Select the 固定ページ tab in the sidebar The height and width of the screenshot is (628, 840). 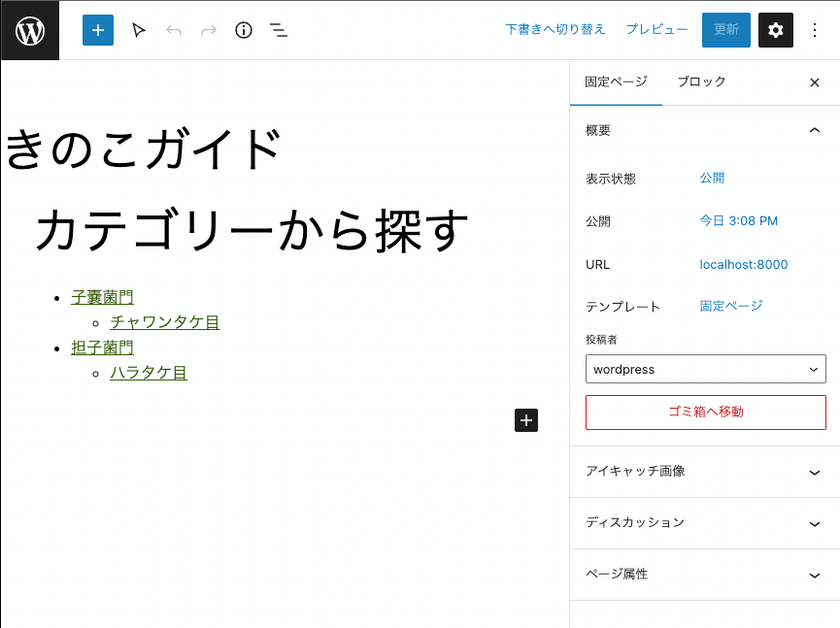pyautogui.click(x=616, y=82)
